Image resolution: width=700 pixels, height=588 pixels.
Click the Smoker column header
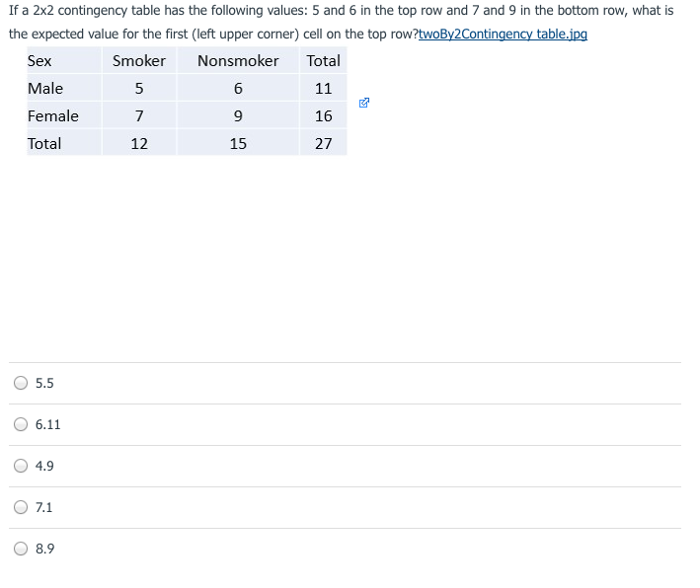point(139,60)
